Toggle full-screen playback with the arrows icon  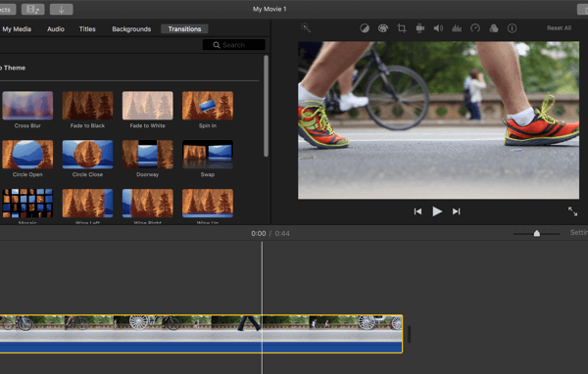(572, 211)
